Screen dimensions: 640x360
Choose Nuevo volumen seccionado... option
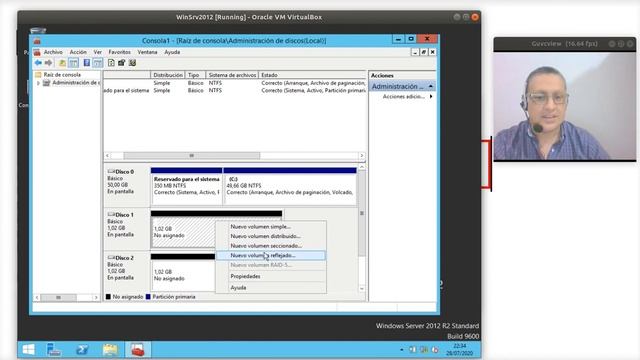271,246
